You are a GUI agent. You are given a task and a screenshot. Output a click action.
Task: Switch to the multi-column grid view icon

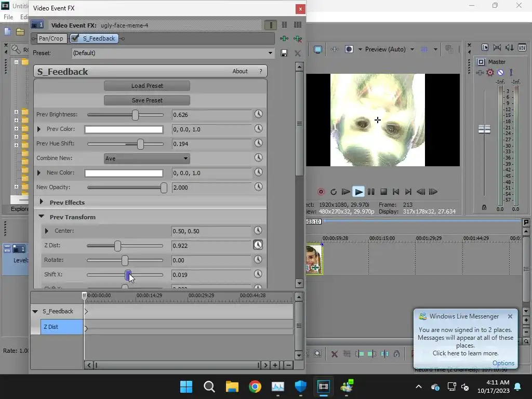298,25
